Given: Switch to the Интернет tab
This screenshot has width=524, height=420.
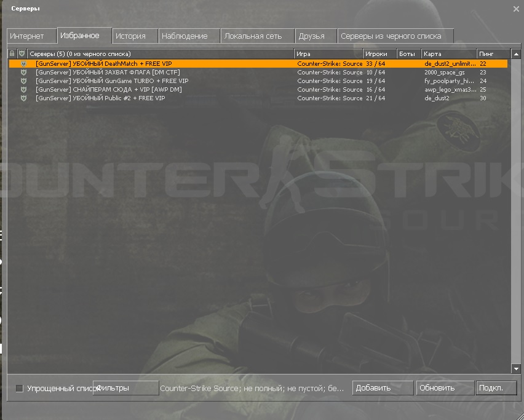Looking at the screenshot, I should tap(31, 36).
